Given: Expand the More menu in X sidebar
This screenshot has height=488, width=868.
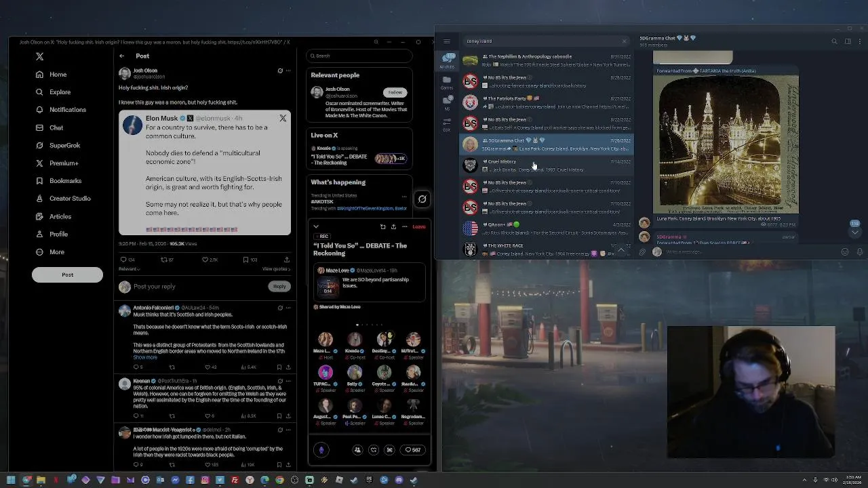Looking at the screenshot, I should click(50, 252).
